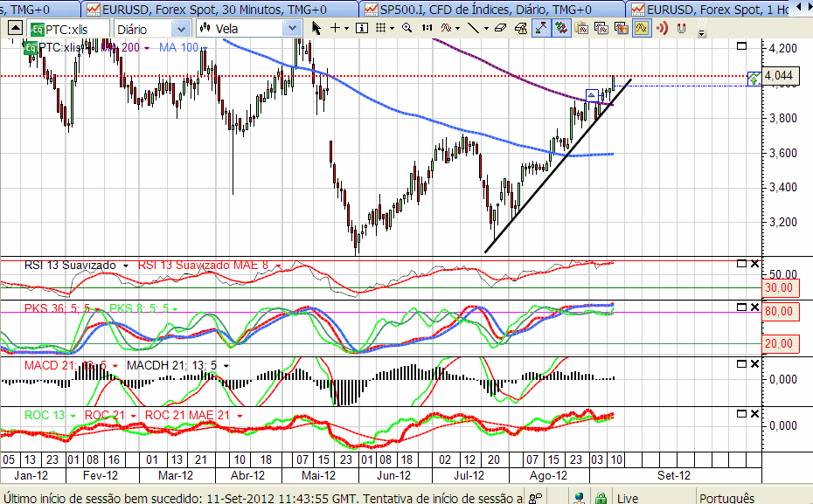Open the Vela chart type dropdown
The image size is (813, 504).
point(249,29)
